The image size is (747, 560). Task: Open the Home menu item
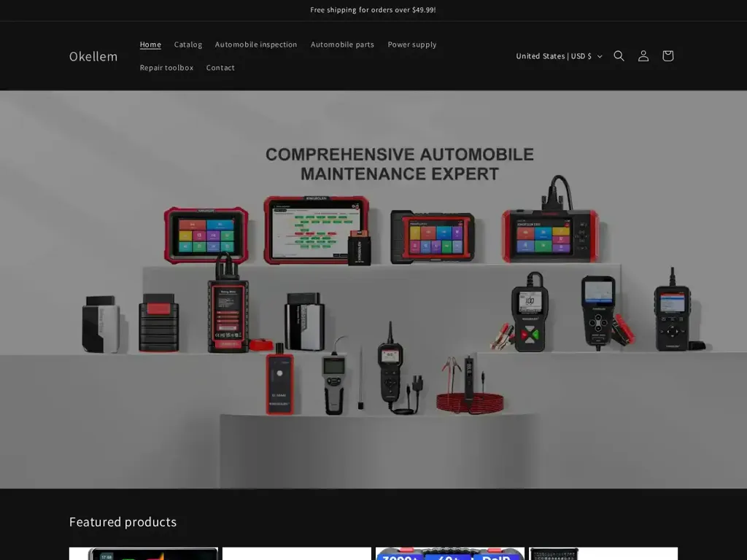pos(150,44)
